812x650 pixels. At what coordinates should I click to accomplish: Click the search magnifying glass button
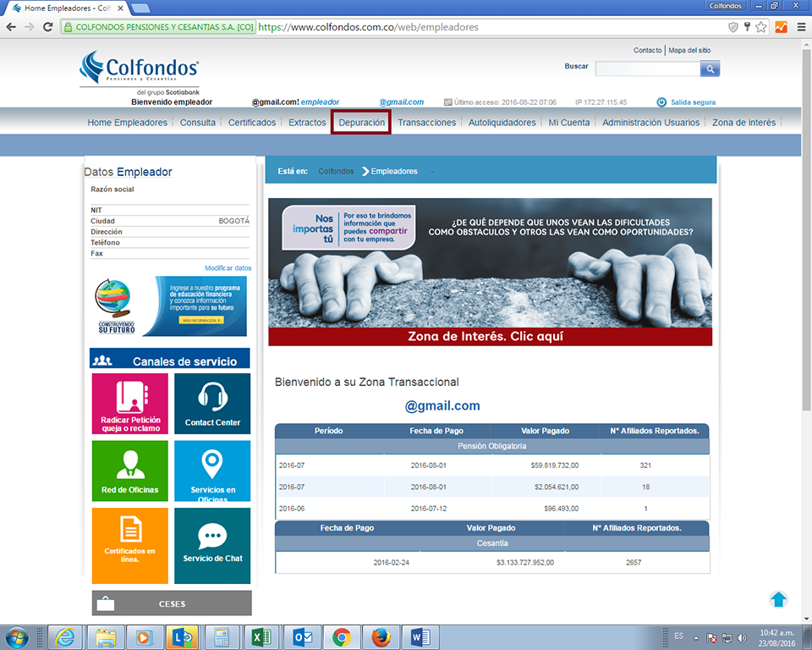tap(710, 69)
